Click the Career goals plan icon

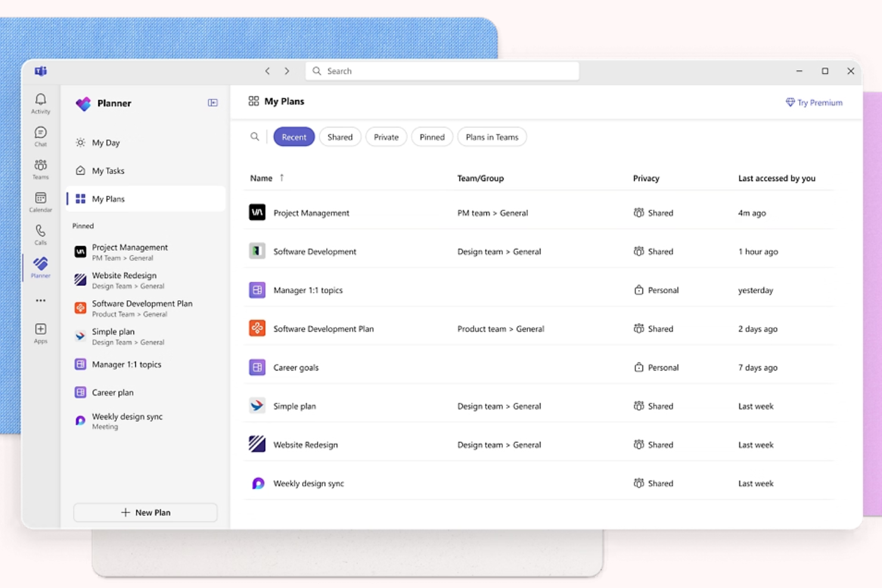(x=257, y=367)
